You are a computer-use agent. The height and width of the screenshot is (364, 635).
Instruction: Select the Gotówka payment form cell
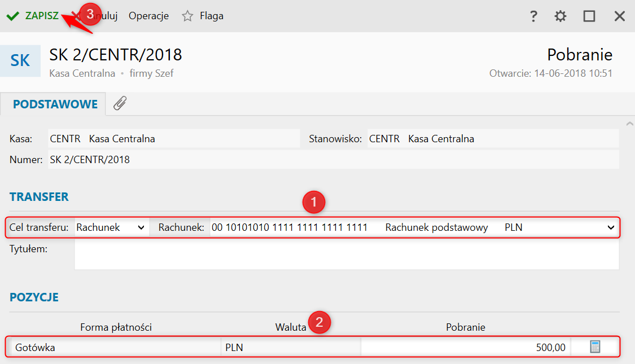click(116, 347)
